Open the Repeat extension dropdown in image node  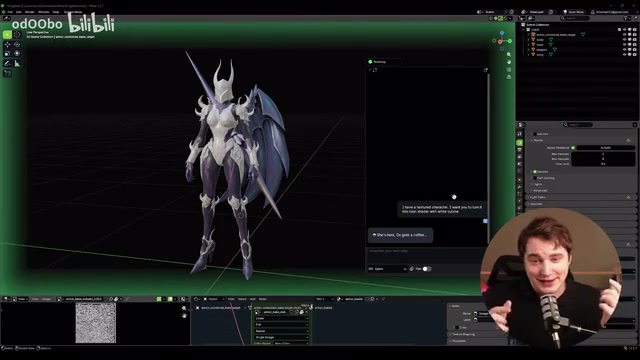click(x=281, y=331)
